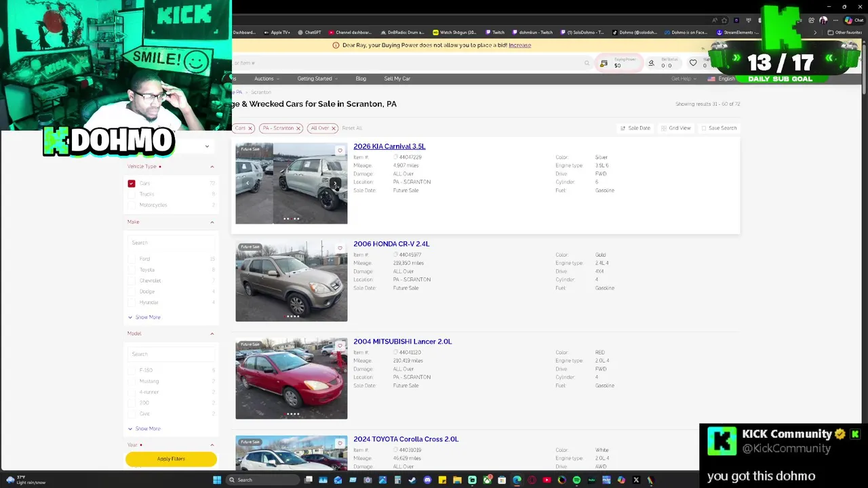Save this search with Save Search

click(719, 128)
